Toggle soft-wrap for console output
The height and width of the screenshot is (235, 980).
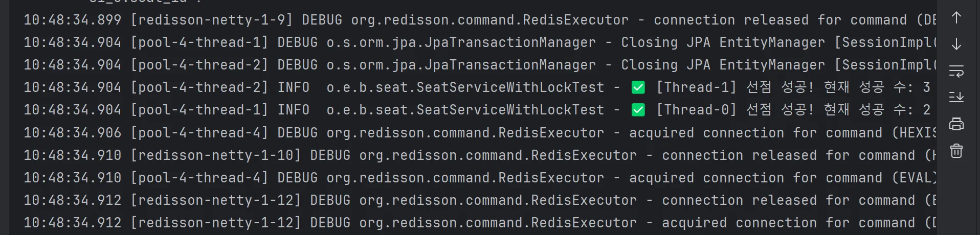[956, 71]
